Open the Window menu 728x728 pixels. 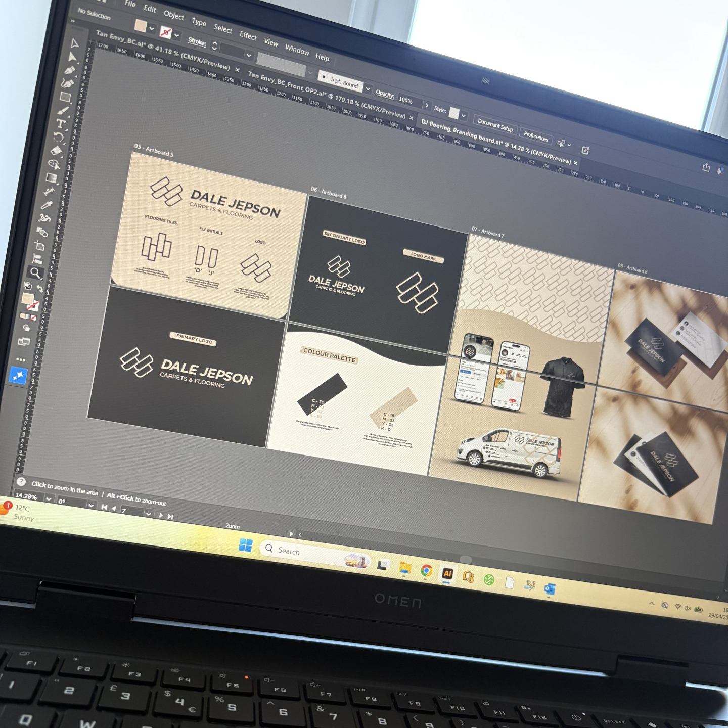(297, 50)
